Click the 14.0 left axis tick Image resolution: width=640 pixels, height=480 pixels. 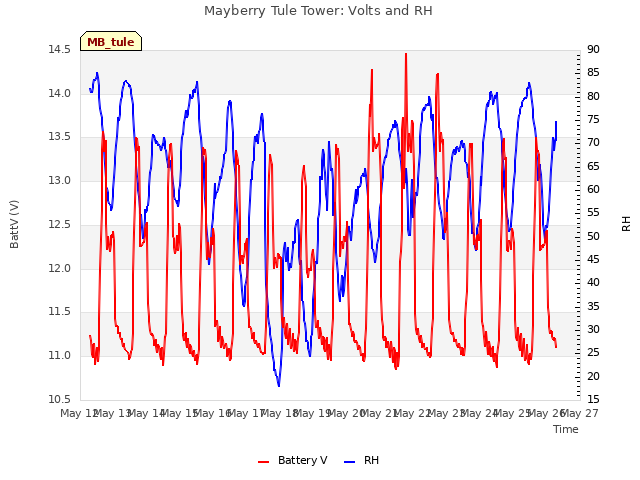(x=59, y=93)
